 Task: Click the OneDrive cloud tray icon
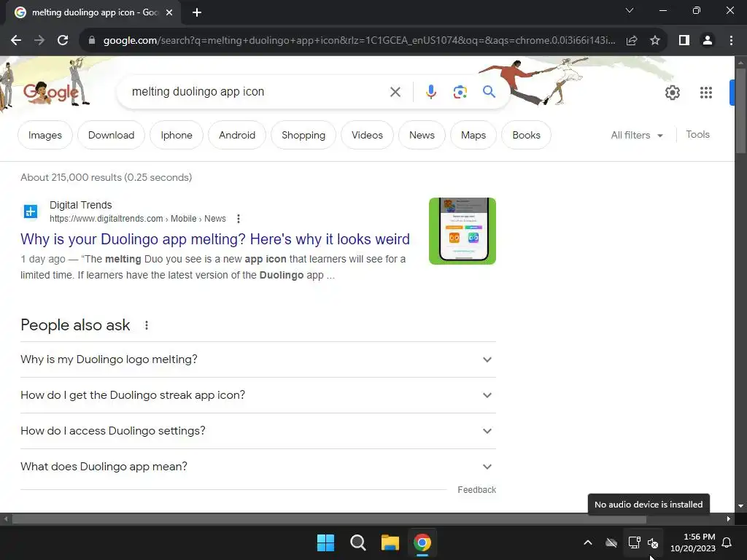[611, 542]
